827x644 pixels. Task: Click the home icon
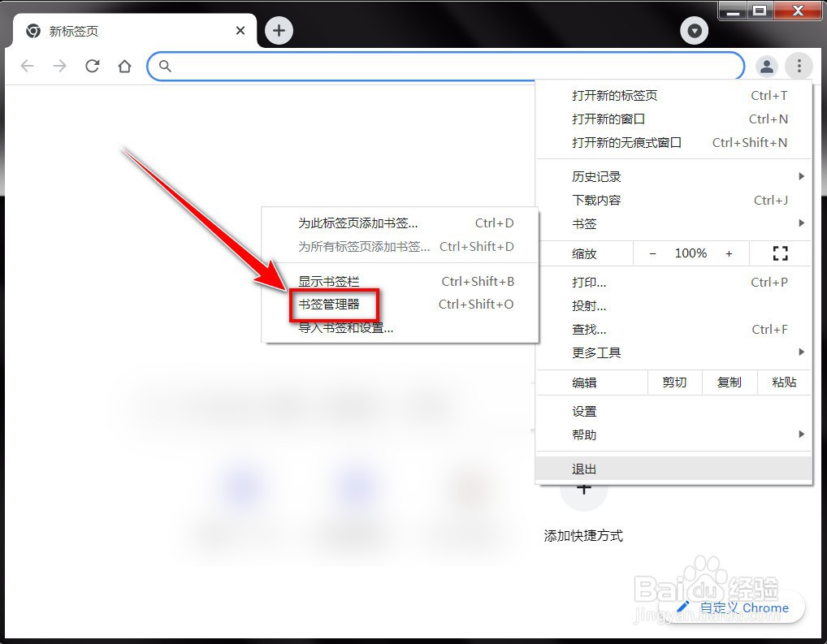[x=124, y=66]
